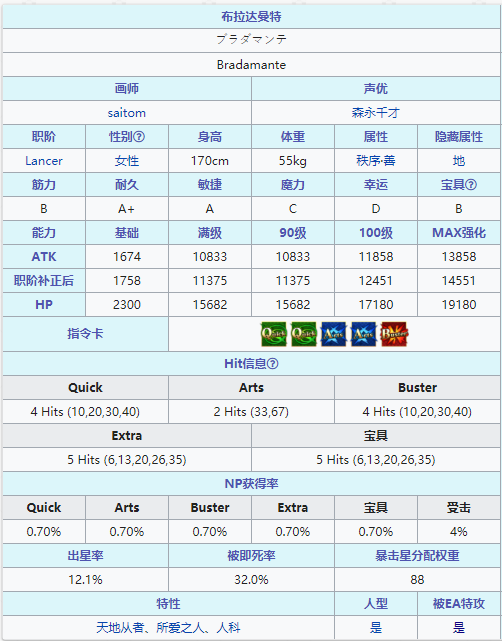Click the 地 hidden attribute link
The width and height of the screenshot is (502, 641).
point(459,161)
